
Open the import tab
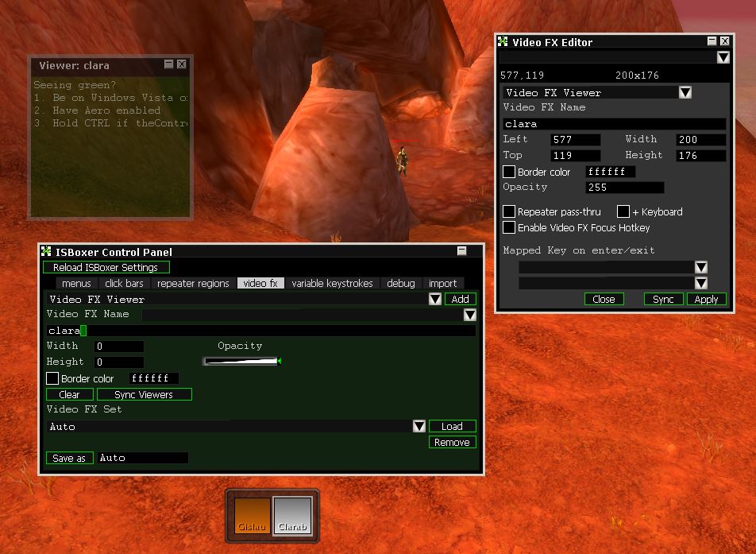pyautogui.click(x=442, y=283)
